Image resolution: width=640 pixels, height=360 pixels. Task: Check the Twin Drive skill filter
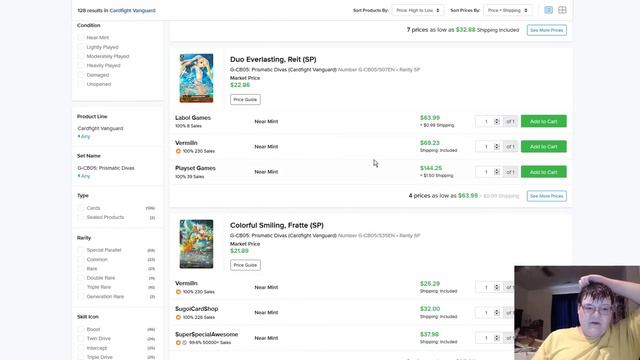(81, 338)
